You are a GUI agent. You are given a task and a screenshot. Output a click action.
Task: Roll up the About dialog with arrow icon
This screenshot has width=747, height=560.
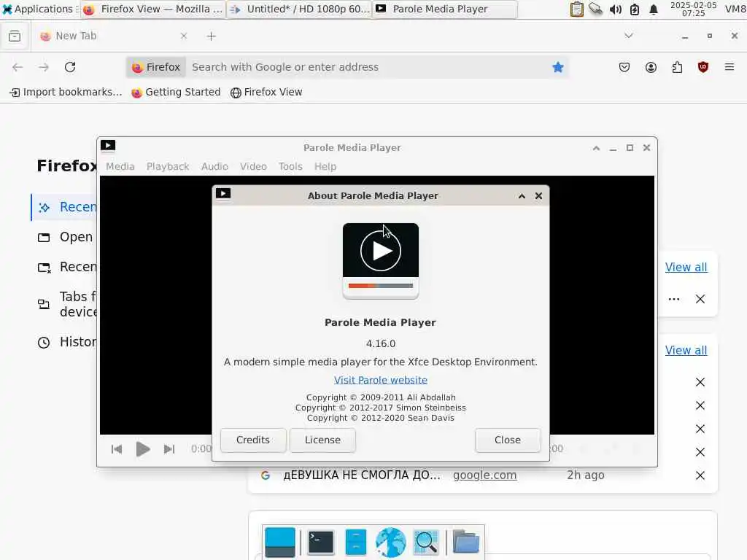[x=522, y=196]
